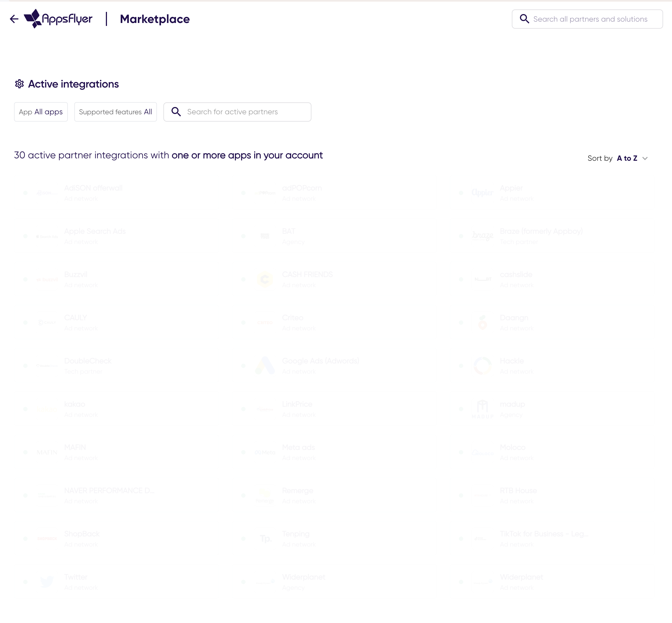Expand the Supported features dropdown
Viewport: 672px width, 623px height.
pyautogui.click(x=115, y=112)
